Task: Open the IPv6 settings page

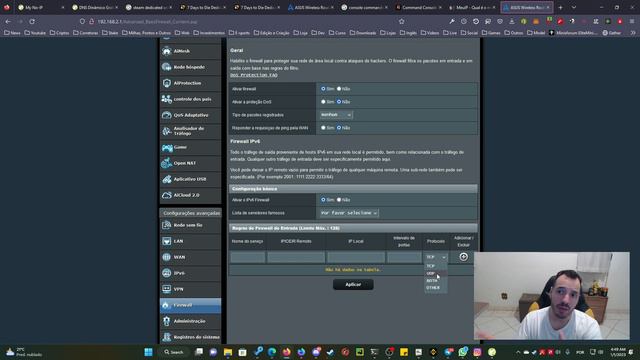Action: [x=190, y=273]
